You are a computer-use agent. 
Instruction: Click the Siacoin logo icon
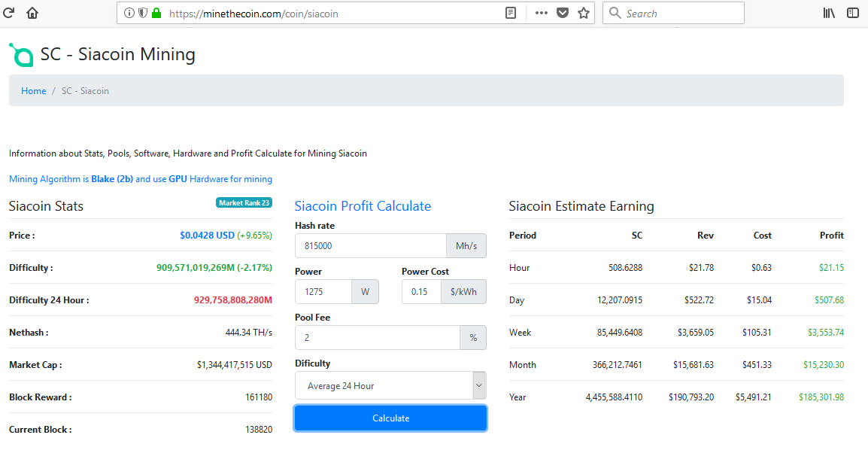21,55
